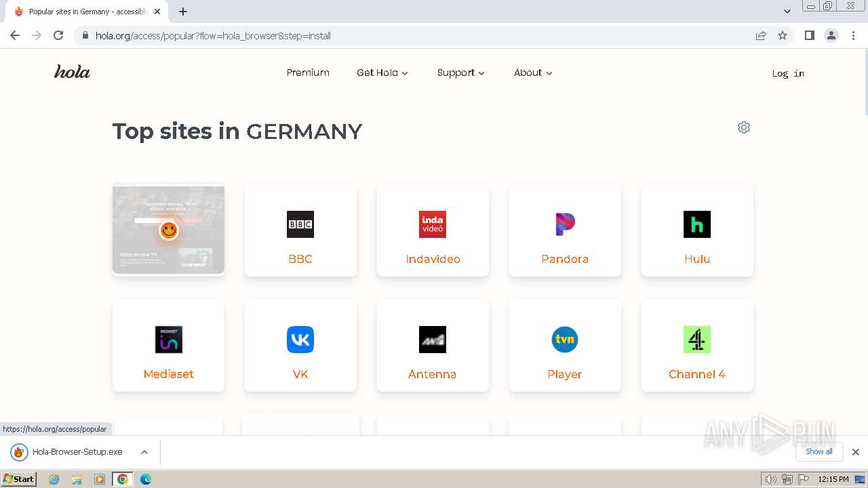The image size is (868, 488).
Task: Open the tvn Player logo tile
Action: pyautogui.click(x=565, y=340)
